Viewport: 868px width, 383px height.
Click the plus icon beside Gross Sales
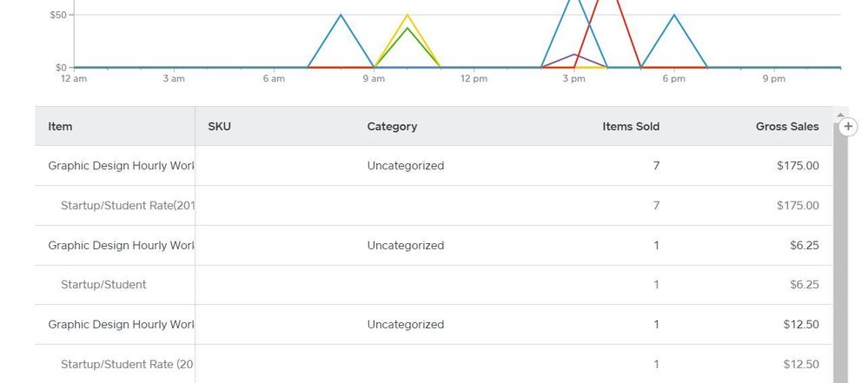(x=850, y=127)
